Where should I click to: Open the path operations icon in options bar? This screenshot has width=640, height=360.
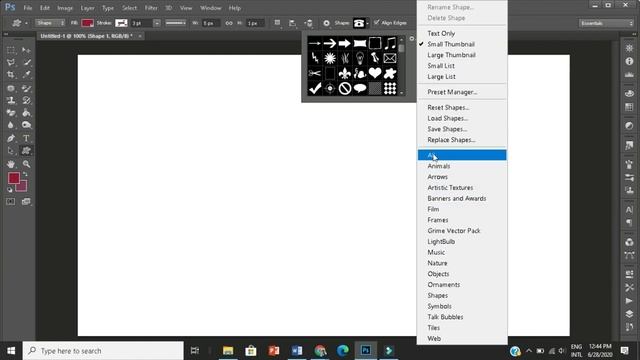277,23
